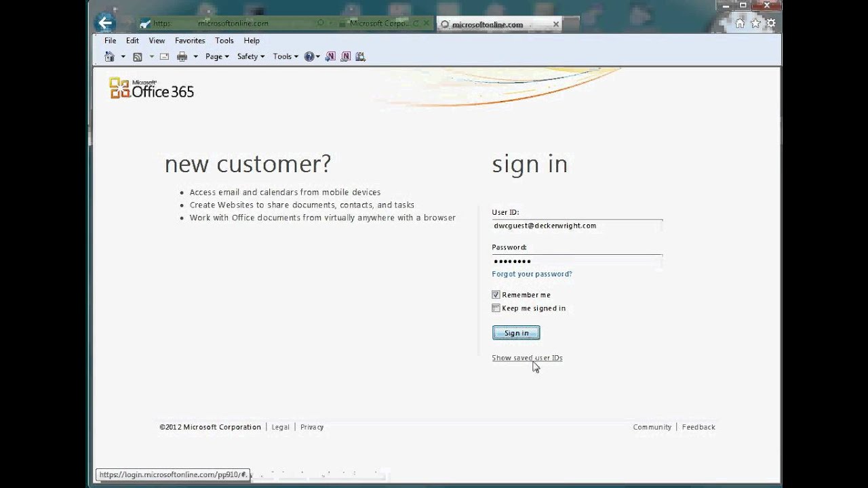Open the Legal footer link

281,427
